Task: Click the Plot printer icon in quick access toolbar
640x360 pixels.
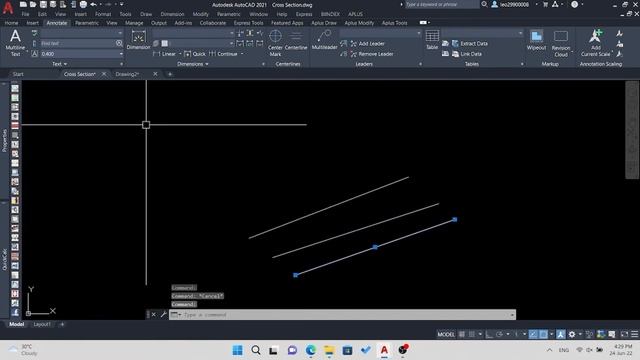Action: (x=83, y=4)
